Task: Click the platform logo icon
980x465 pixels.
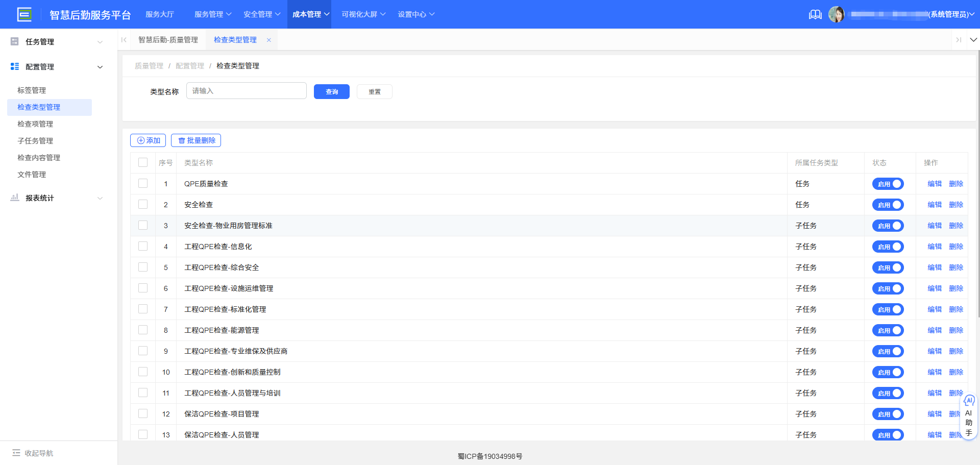Action: tap(24, 14)
